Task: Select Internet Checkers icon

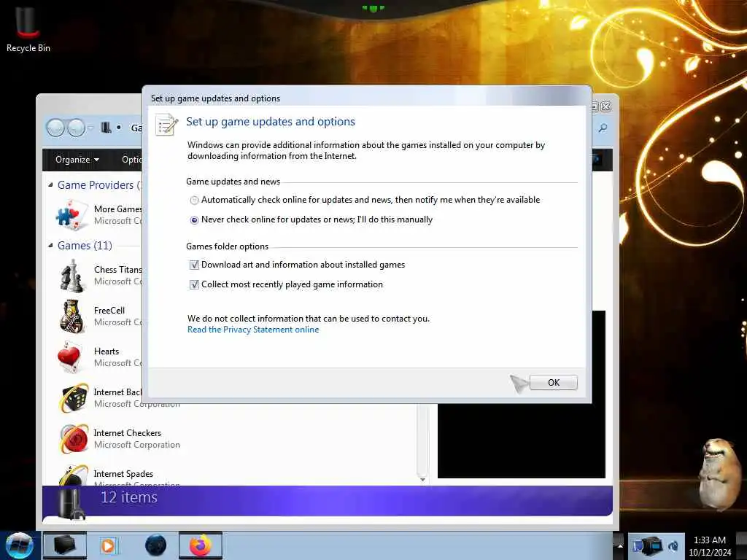Action: (x=74, y=439)
